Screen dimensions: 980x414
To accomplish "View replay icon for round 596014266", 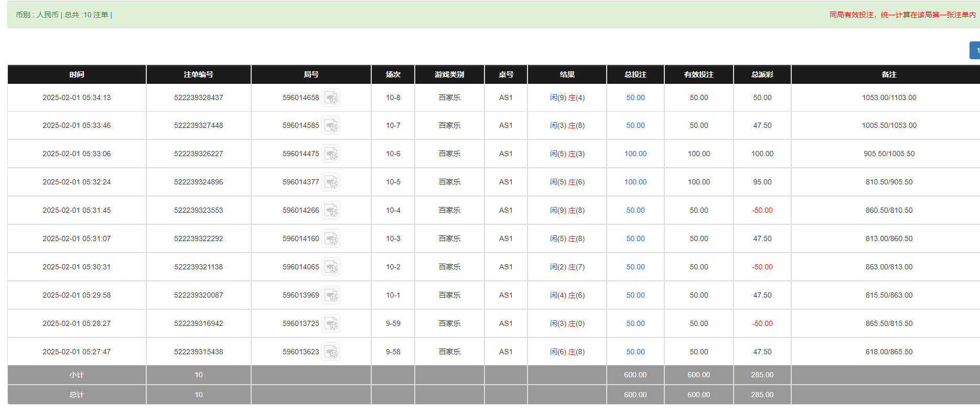I will pyautogui.click(x=331, y=211).
